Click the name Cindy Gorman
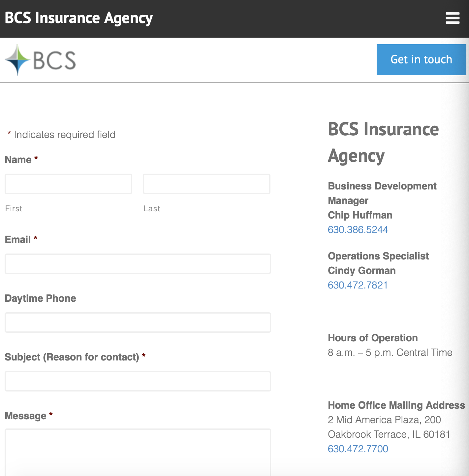 tap(362, 271)
